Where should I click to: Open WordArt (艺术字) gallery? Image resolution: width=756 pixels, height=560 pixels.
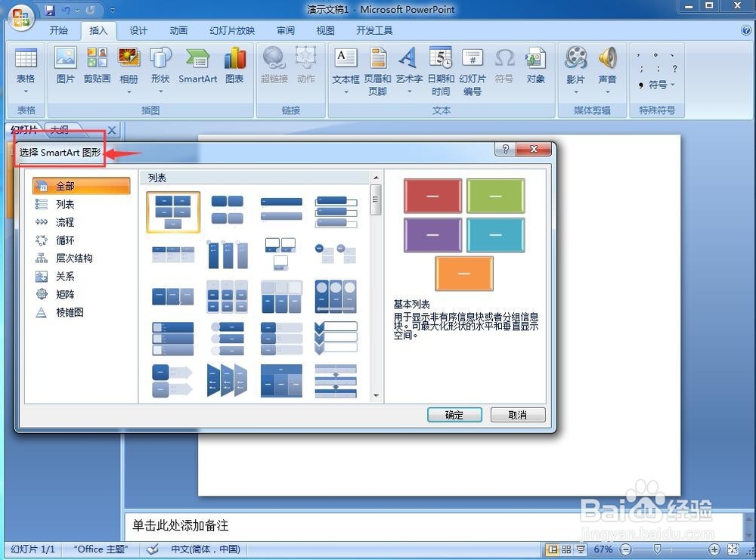pyautogui.click(x=409, y=70)
